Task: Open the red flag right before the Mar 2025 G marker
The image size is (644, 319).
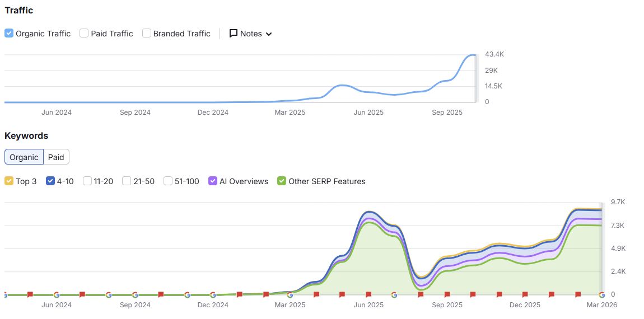Action: [266, 294]
